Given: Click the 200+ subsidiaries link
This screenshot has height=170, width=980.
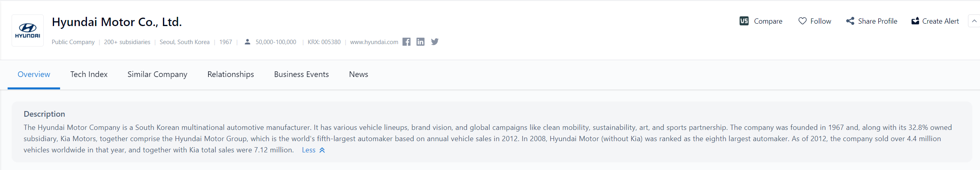Looking at the screenshot, I should 127,42.
